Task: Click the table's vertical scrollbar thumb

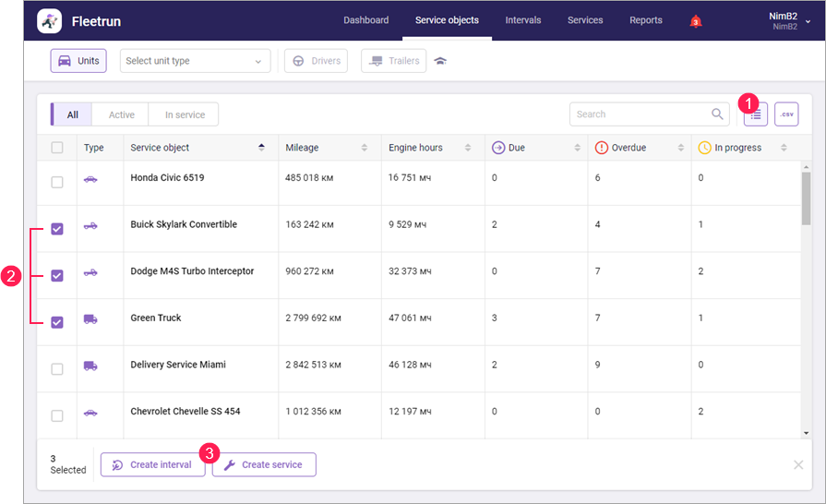Action: [x=806, y=198]
